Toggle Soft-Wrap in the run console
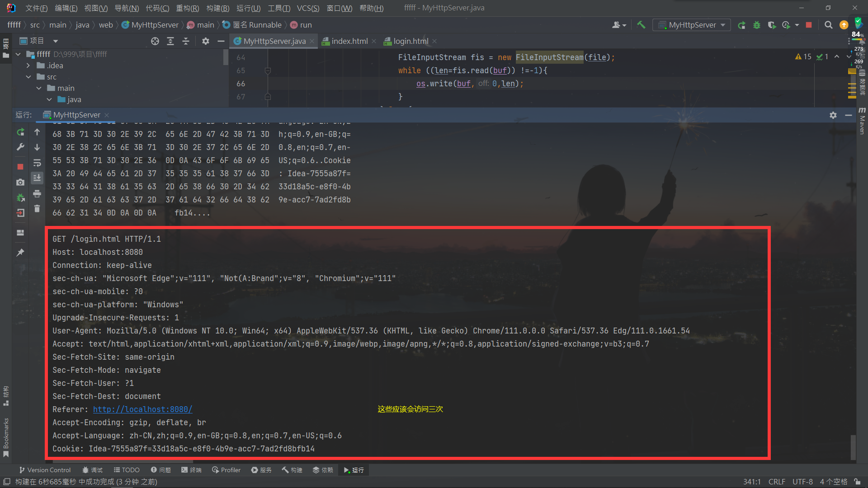 tap(37, 163)
